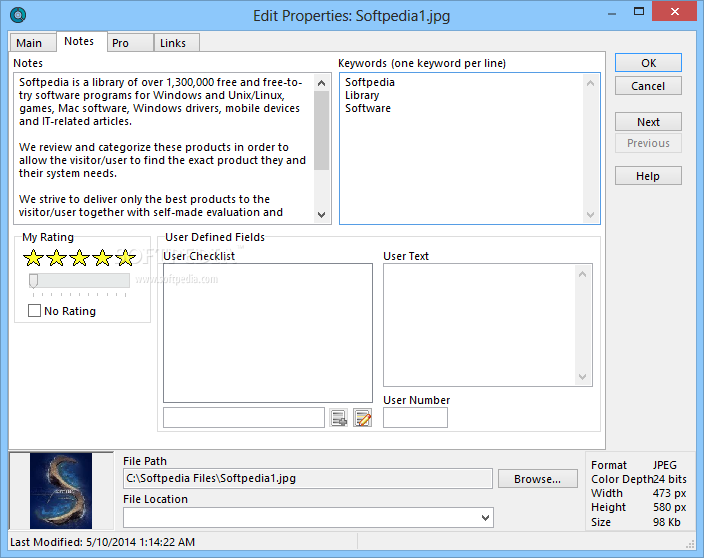Click the File Path input field
The height and width of the screenshot is (558, 704).
308,479
